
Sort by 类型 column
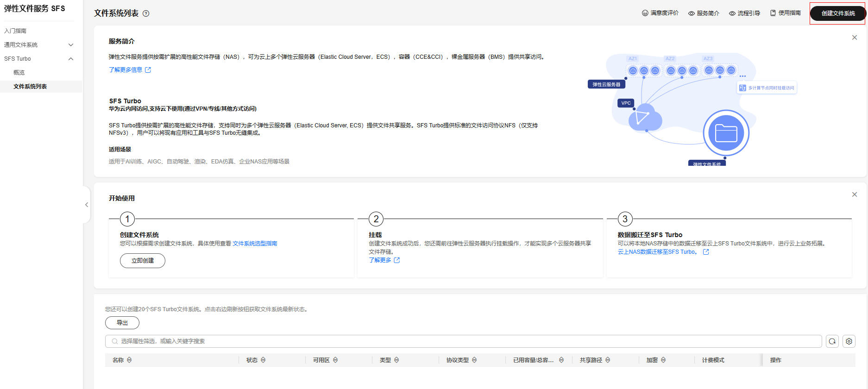click(396, 360)
